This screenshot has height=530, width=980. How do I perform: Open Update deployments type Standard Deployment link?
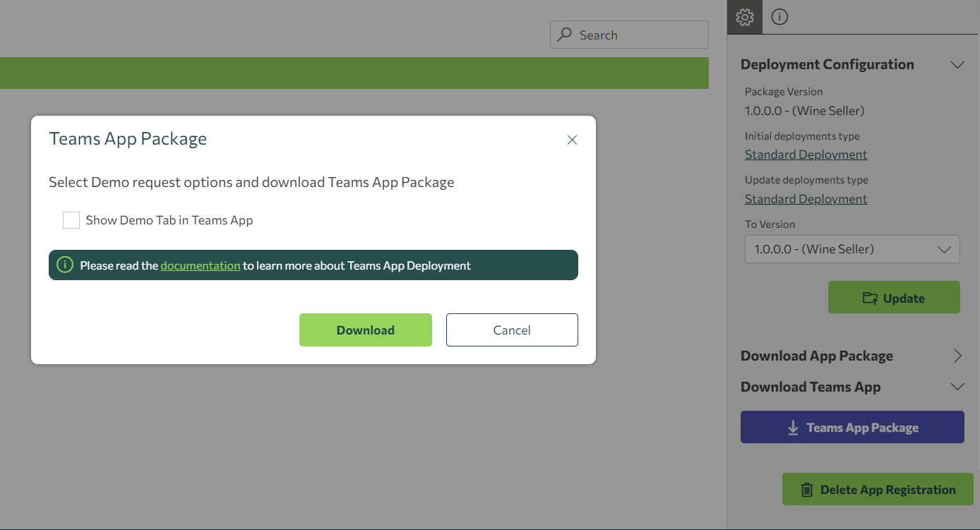point(806,199)
